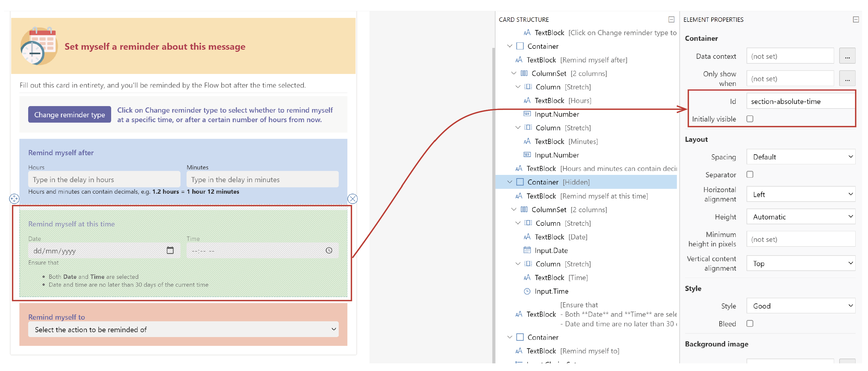
Task: Collapse the hidden Container tree node
Action: (509, 182)
